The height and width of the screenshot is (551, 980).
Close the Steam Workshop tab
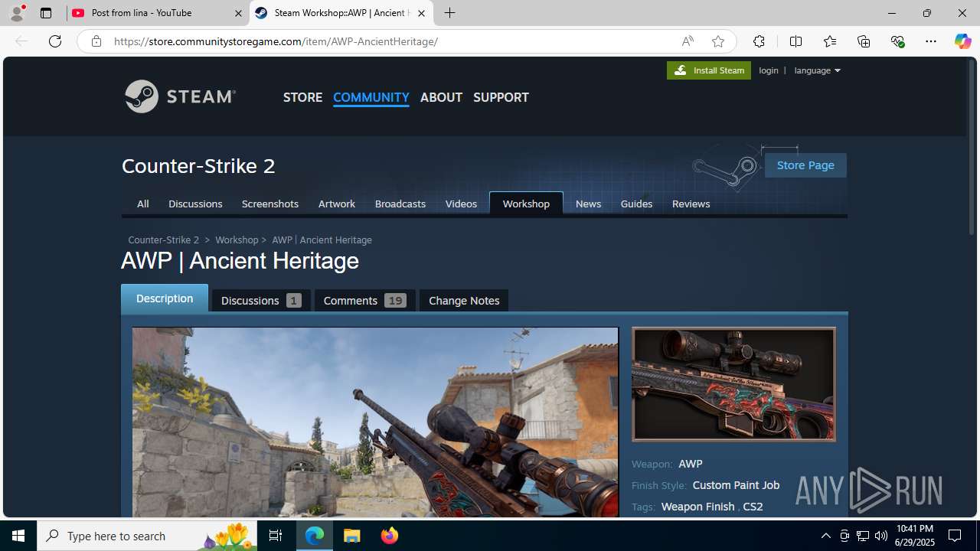click(421, 13)
